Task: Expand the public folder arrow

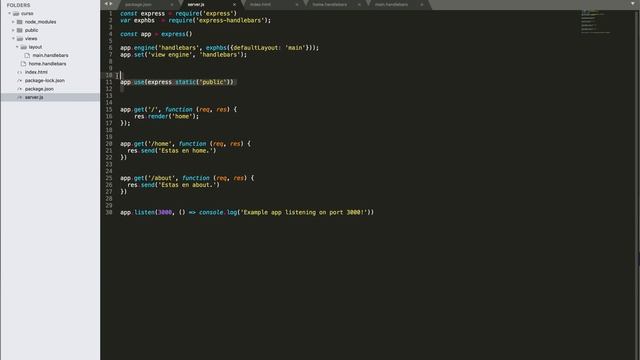Action: coord(13,30)
